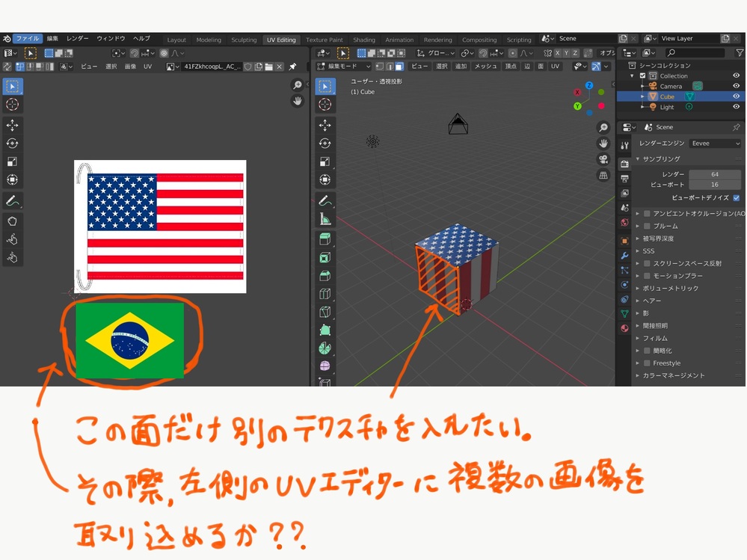747x560 pixels.
Task: Select the Spin tool in the 3D viewport
Action: pyautogui.click(x=325, y=348)
